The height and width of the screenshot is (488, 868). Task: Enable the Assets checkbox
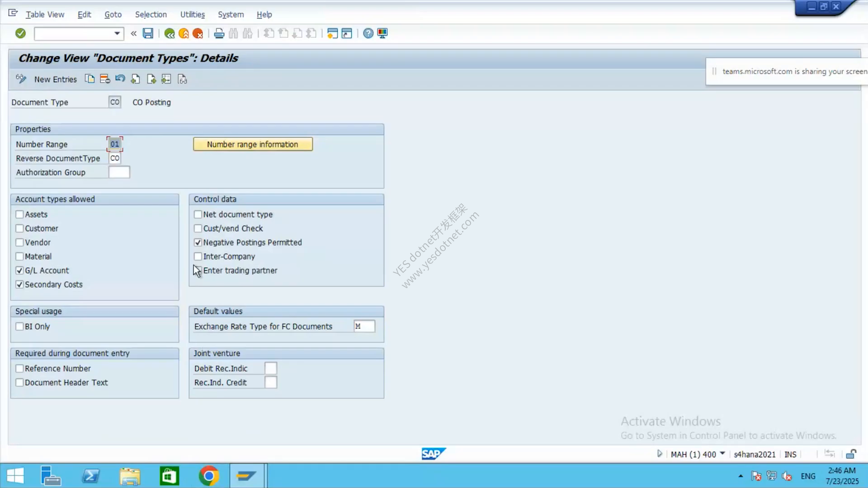tap(19, 214)
